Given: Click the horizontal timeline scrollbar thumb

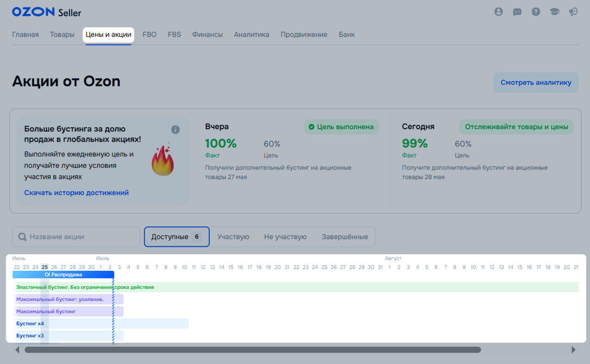Looking at the screenshot, I should (252, 350).
